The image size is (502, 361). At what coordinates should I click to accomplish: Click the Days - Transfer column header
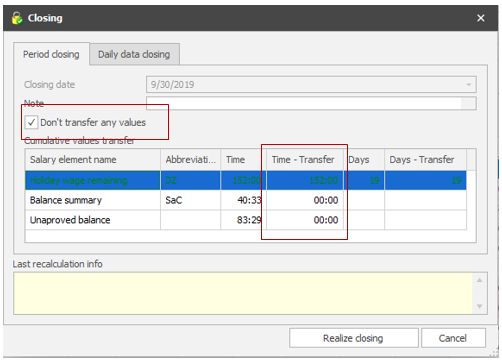426,160
